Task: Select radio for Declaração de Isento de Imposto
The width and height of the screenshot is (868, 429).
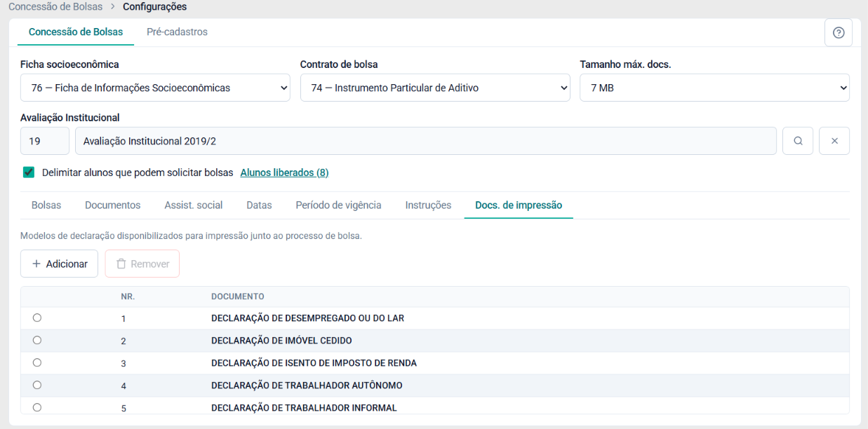Action: [37, 362]
